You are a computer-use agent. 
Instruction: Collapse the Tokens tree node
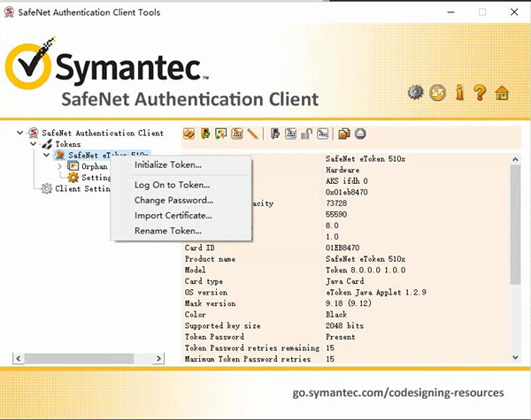pos(34,144)
